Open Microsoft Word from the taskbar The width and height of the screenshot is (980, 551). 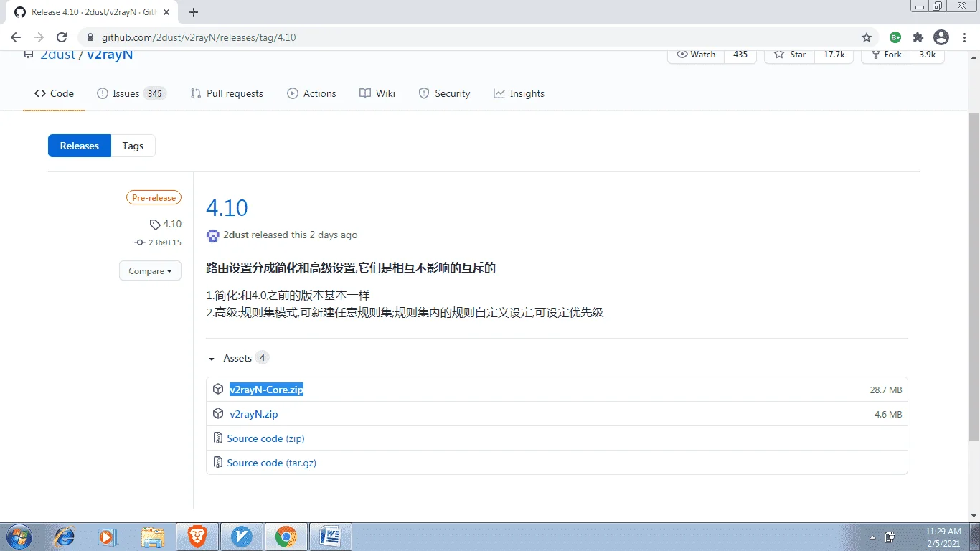coord(330,536)
